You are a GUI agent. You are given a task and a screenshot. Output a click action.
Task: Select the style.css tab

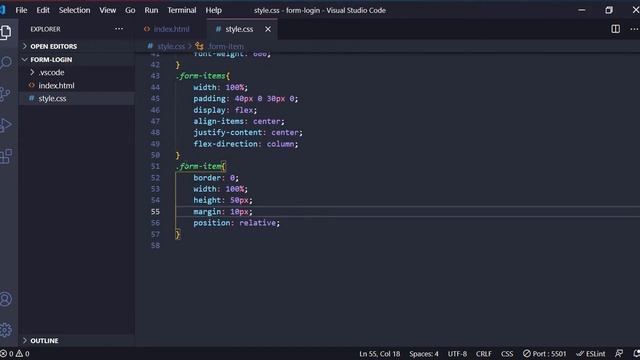click(239, 29)
